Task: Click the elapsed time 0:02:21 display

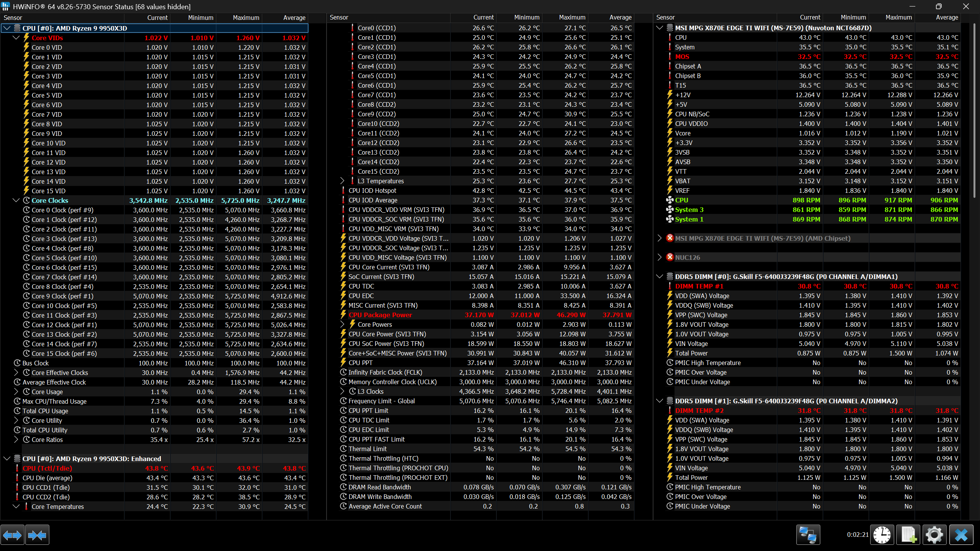Action: [x=857, y=535]
